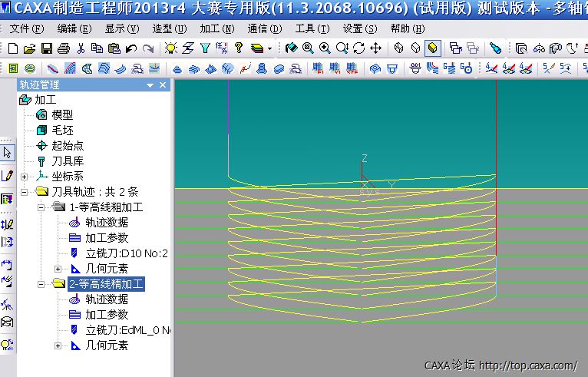
Task: Switch to hidden-line cube display icon
Action: click(x=415, y=48)
